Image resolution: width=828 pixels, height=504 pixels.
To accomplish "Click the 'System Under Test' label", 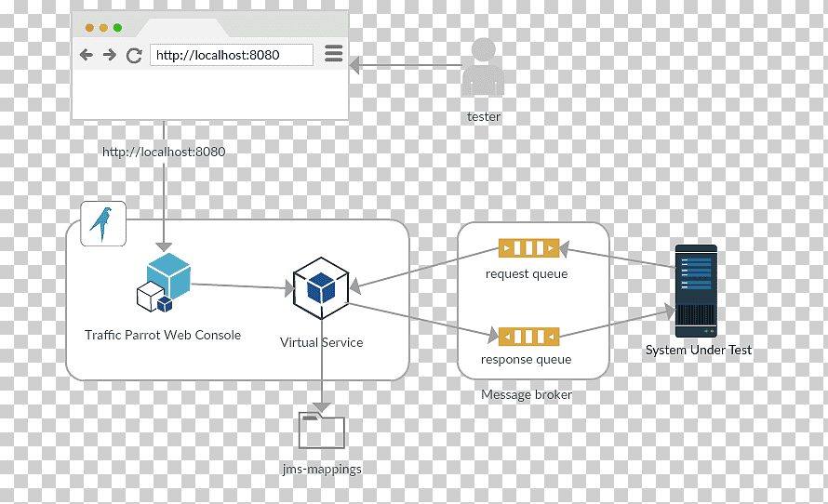I will coord(698,350).
